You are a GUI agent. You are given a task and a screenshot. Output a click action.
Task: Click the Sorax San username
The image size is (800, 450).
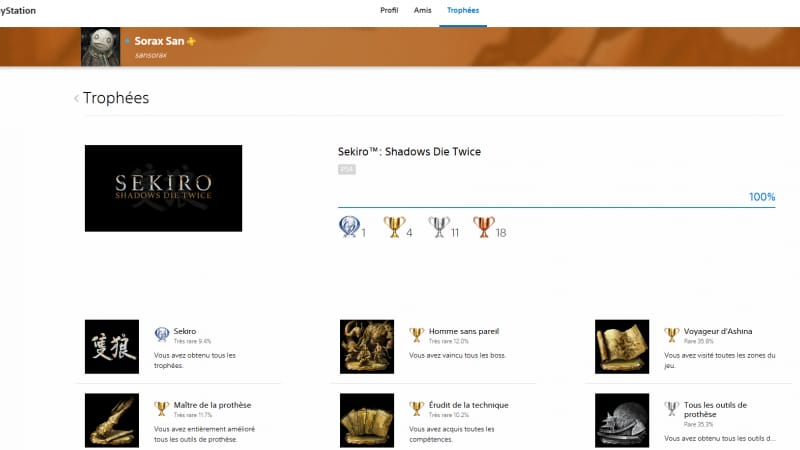tap(159, 41)
